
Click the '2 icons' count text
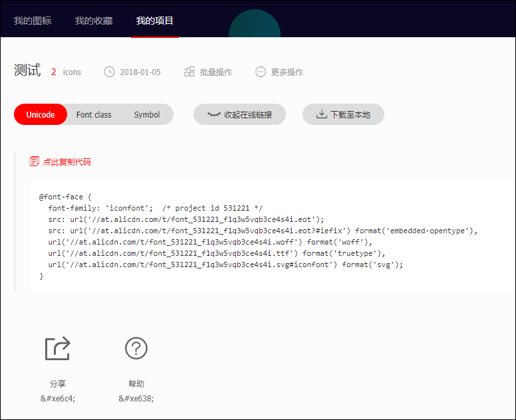click(x=66, y=72)
